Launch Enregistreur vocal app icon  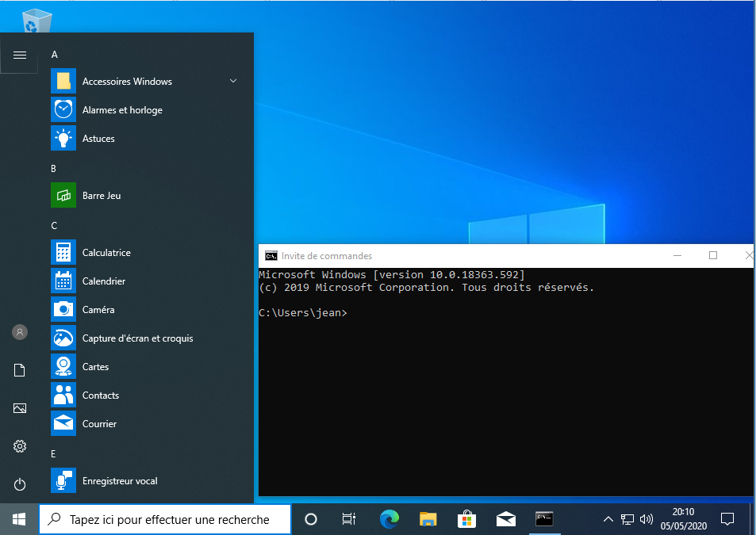pyautogui.click(x=63, y=480)
